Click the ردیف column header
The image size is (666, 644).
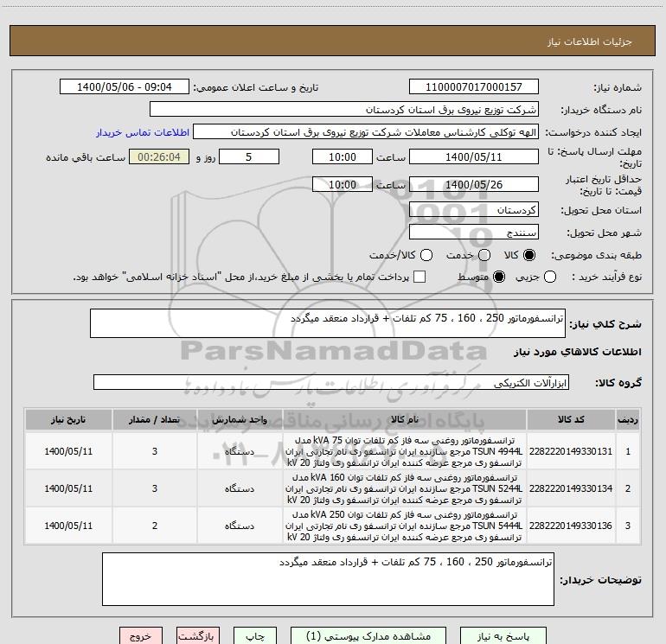point(628,420)
